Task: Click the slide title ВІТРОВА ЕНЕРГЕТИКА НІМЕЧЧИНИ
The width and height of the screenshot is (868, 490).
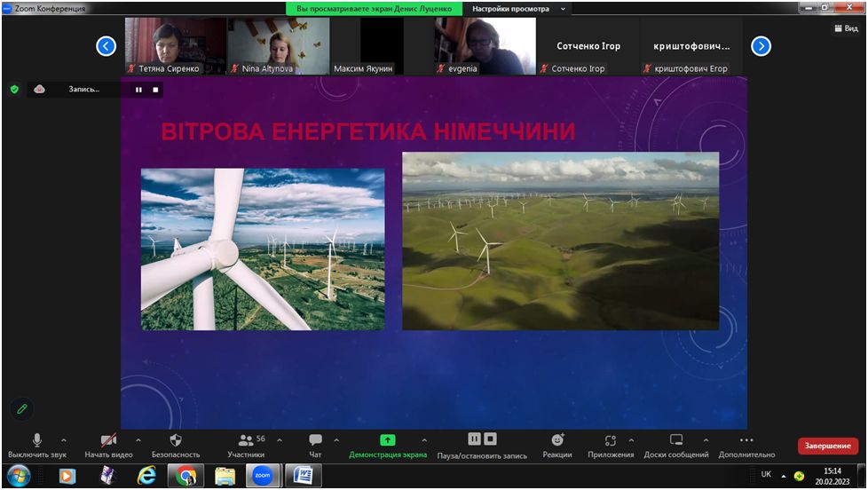Action: pos(368,131)
